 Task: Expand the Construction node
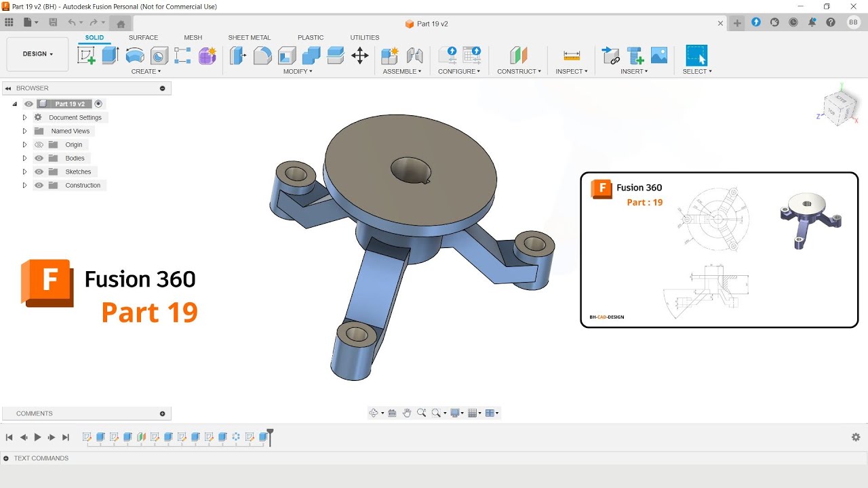[24, 185]
